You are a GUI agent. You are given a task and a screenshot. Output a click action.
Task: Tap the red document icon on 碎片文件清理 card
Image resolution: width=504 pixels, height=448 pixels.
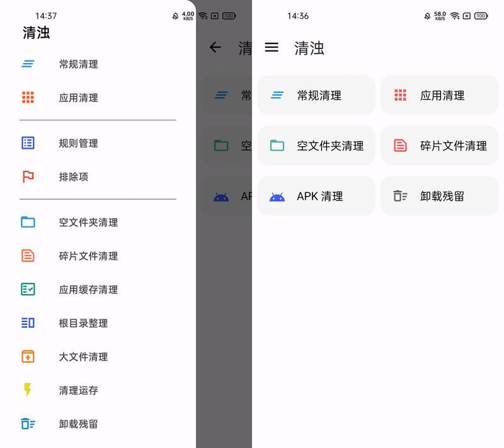click(400, 146)
